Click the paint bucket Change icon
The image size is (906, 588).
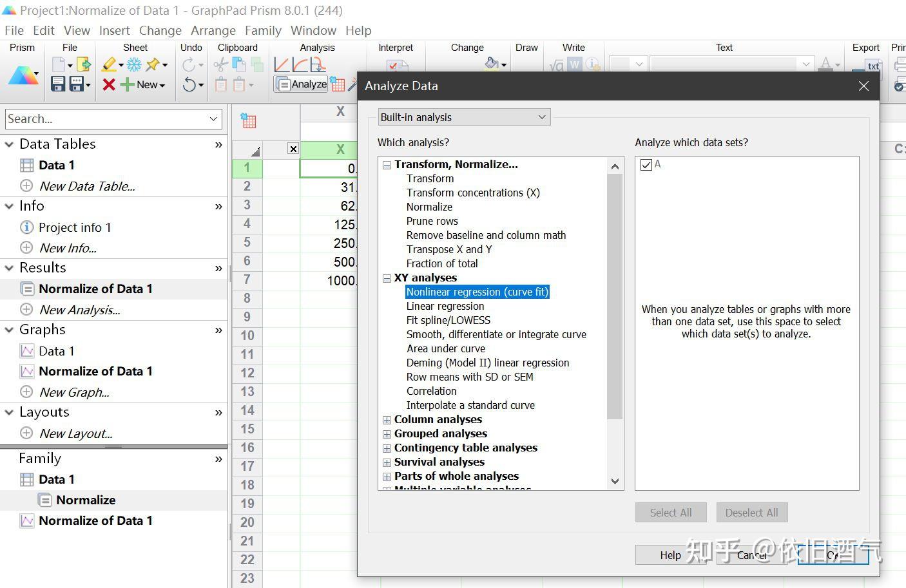pyautogui.click(x=492, y=63)
